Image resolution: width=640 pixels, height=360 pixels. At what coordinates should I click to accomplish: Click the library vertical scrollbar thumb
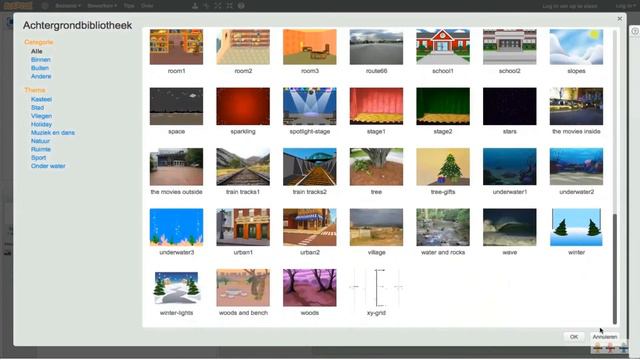[x=615, y=269]
